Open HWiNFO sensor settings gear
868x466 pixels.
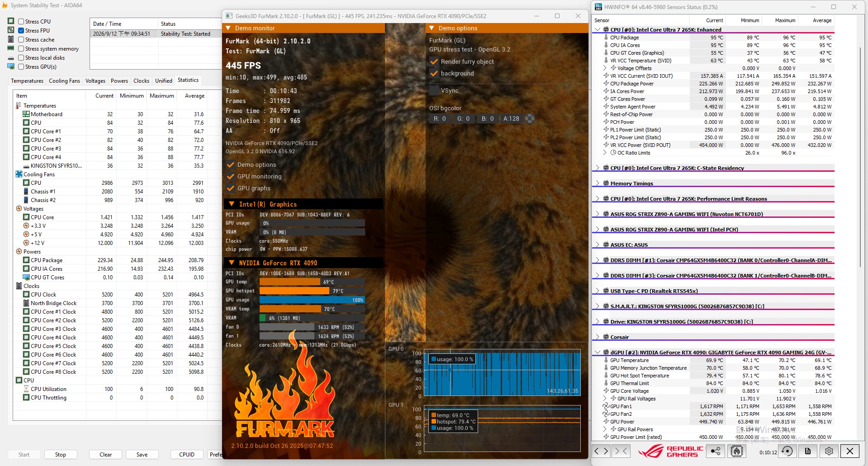click(829, 451)
